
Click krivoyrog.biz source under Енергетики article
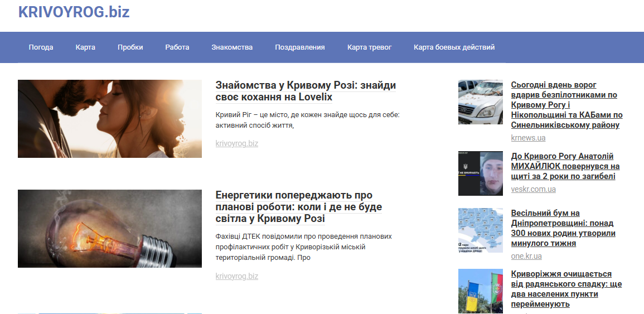click(x=237, y=276)
